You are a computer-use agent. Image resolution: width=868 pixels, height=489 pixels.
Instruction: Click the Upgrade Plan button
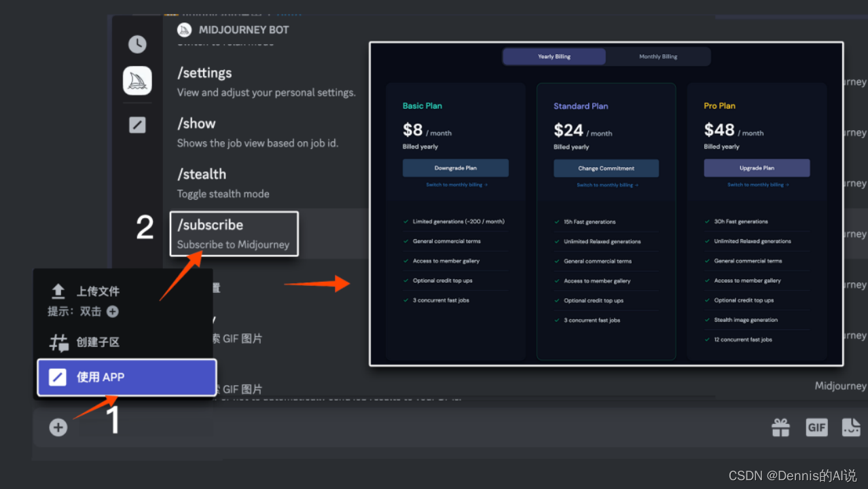(x=757, y=168)
